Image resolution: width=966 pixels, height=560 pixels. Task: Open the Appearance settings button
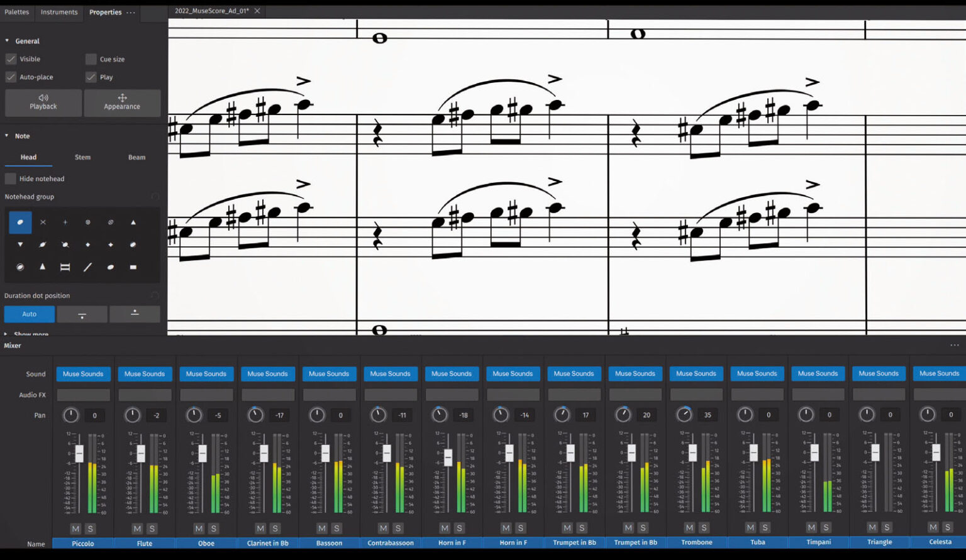[122, 102]
